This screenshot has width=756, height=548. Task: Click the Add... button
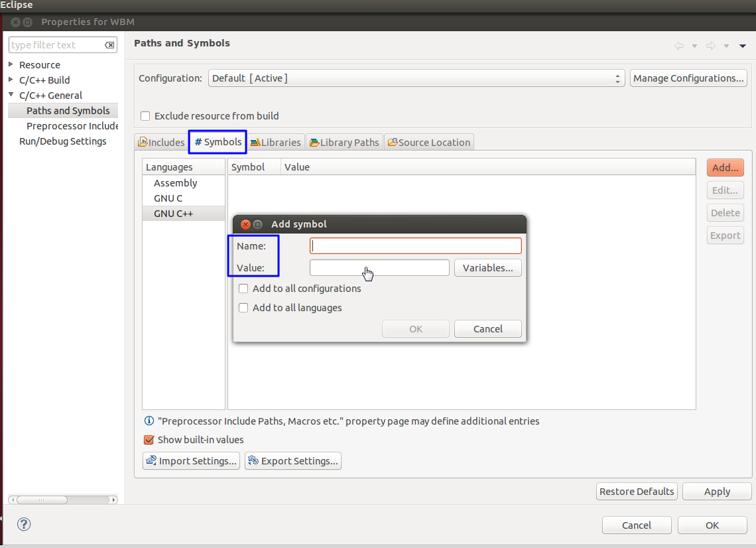(725, 168)
